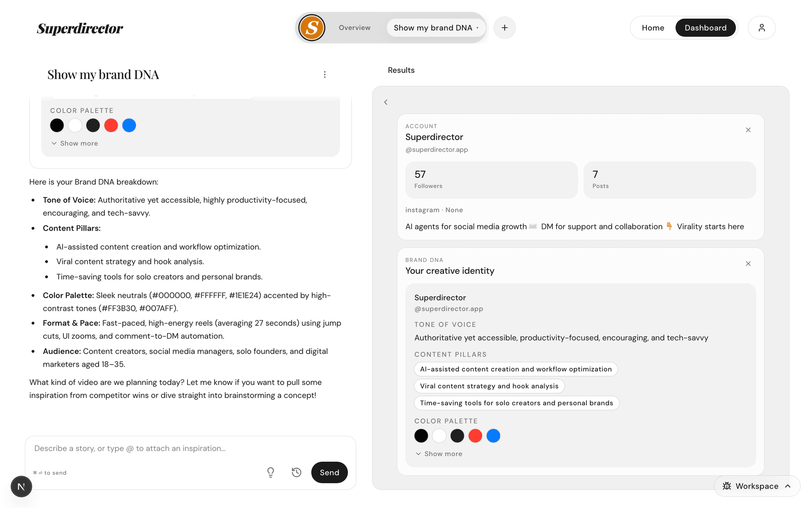Expand Show more in chat color palette
This screenshot has height=508, width=812.
[x=75, y=143]
